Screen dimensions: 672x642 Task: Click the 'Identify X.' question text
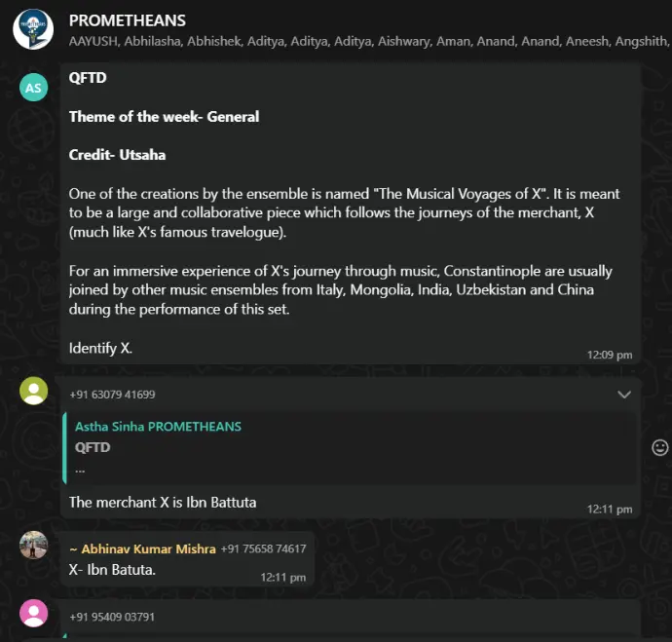coord(100,348)
